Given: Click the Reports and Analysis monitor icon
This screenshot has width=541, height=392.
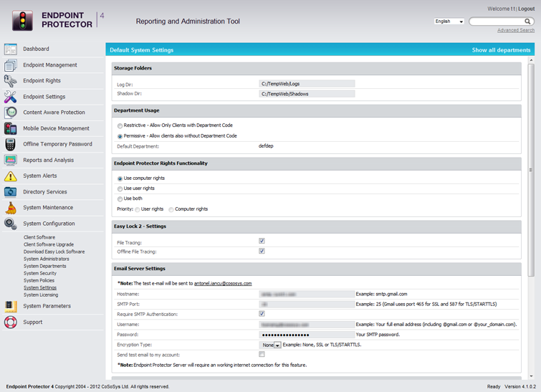Looking at the screenshot, I should point(10,160).
